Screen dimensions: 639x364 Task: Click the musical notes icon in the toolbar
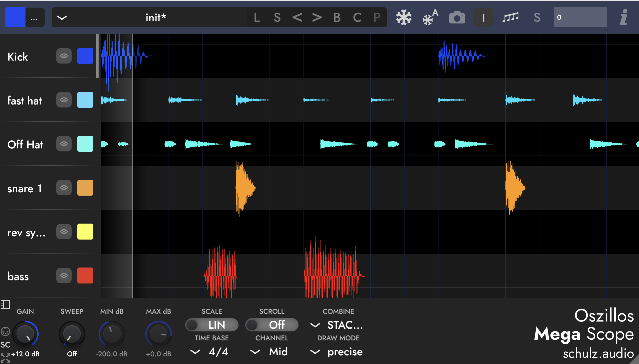[x=510, y=17]
